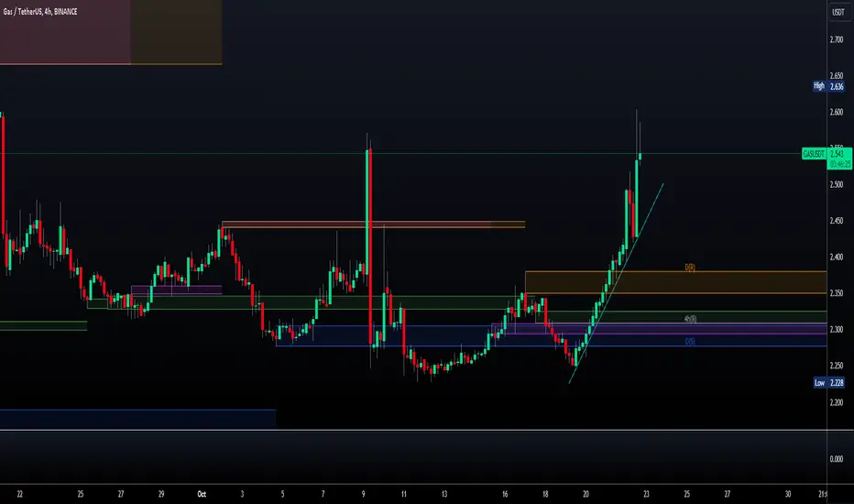
Task: Click the date 29 on time axis
Action: (x=161, y=494)
